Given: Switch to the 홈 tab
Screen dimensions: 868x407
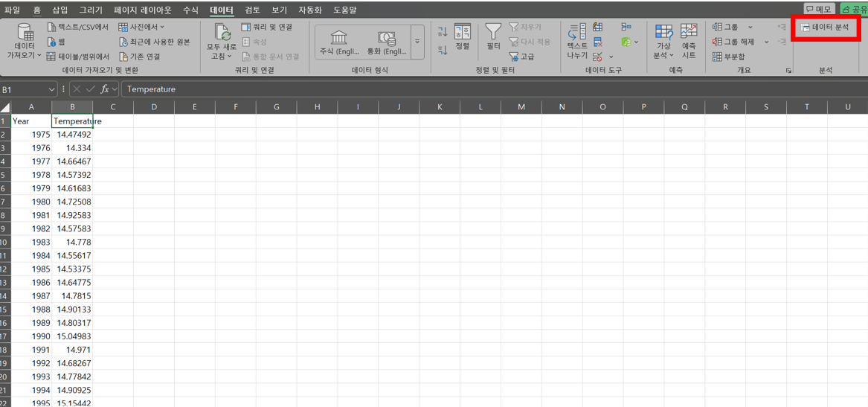Looking at the screenshot, I should click(36, 10).
